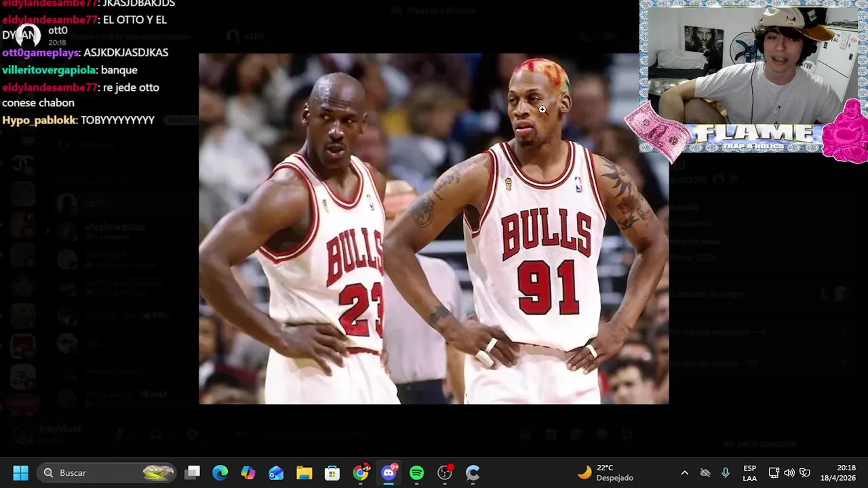The height and width of the screenshot is (488, 868).
Task: Open the Copilot app from the taskbar
Action: coord(248,472)
